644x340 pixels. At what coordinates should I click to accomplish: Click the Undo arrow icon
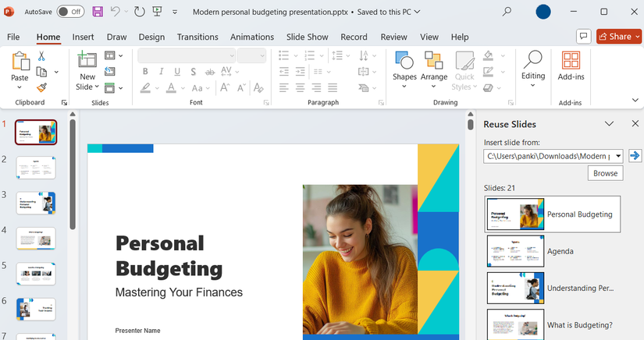click(116, 12)
